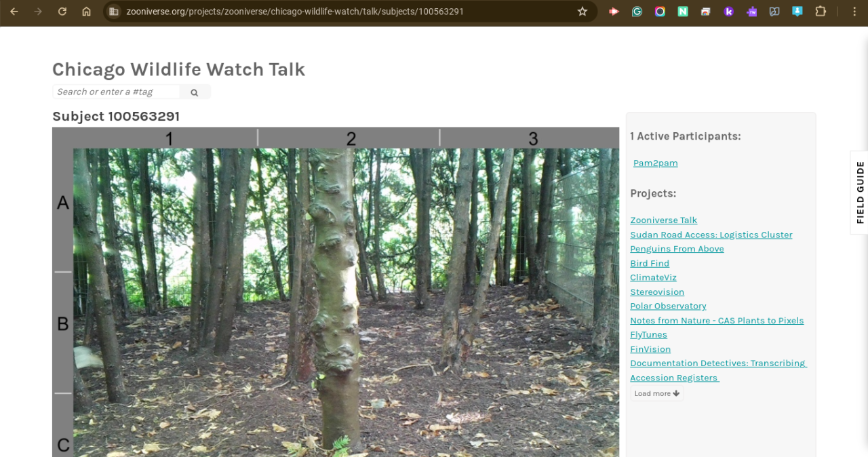The width and height of the screenshot is (868, 457).
Task: Select the Projects: heading text
Action: [x=653, y=193]
